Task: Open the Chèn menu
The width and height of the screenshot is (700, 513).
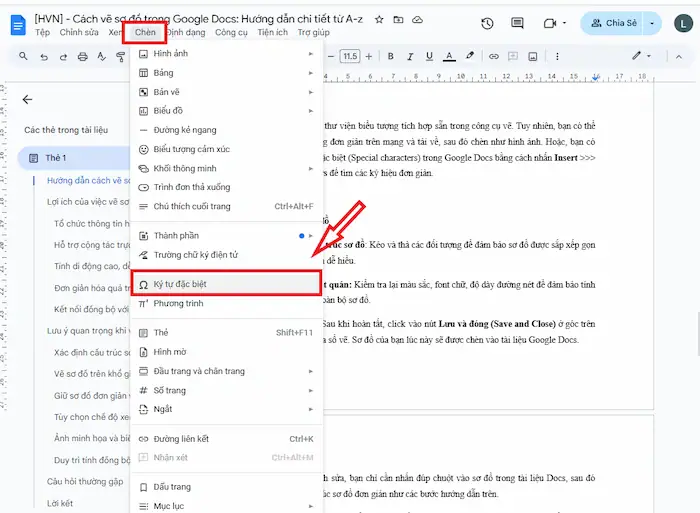Action: (145, 33)
